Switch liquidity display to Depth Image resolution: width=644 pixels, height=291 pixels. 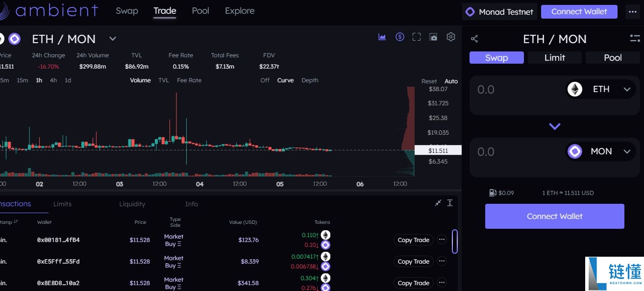310,80
